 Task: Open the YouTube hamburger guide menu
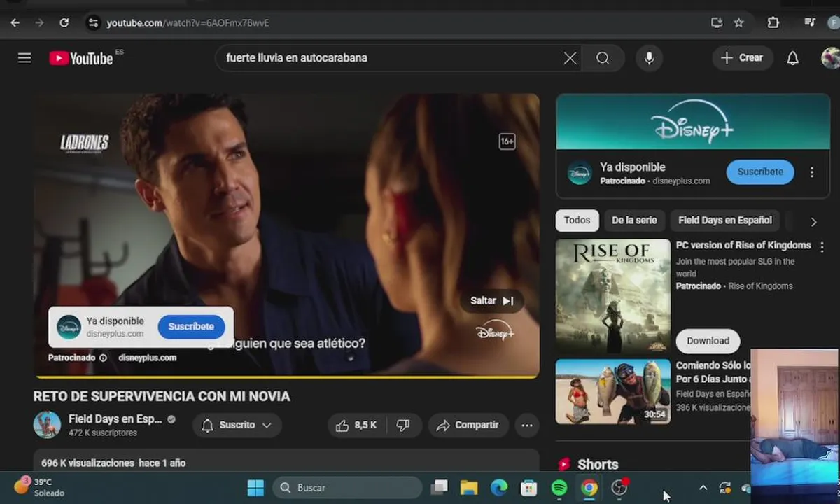(24, 58)
